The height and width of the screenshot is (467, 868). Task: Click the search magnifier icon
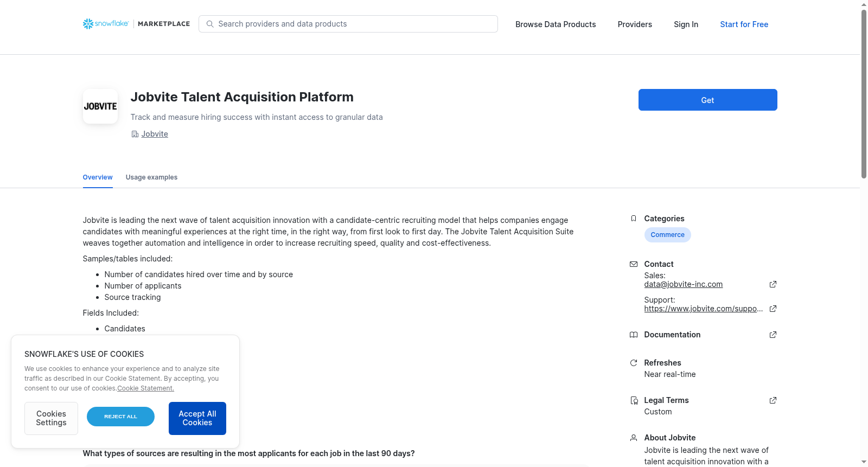tap(210, 24)
